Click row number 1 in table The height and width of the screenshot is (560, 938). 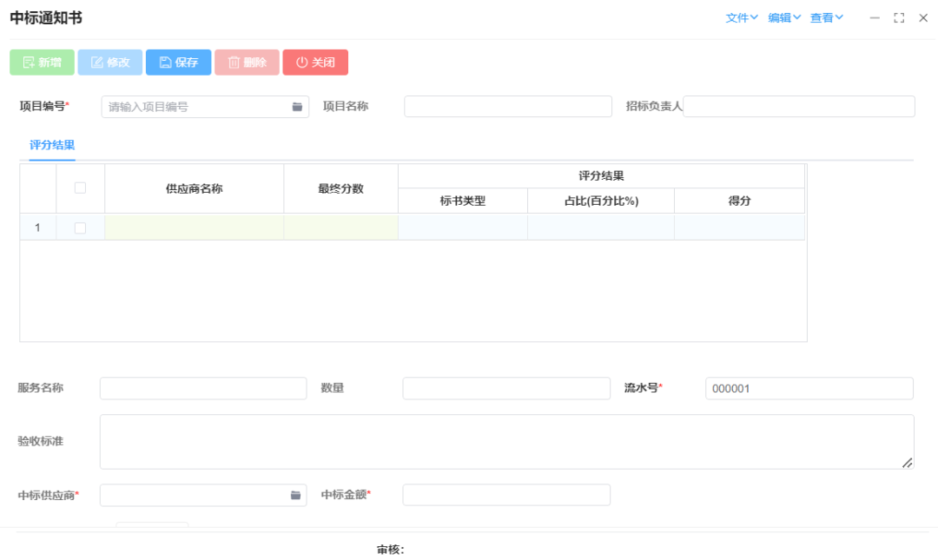(37, 227)
